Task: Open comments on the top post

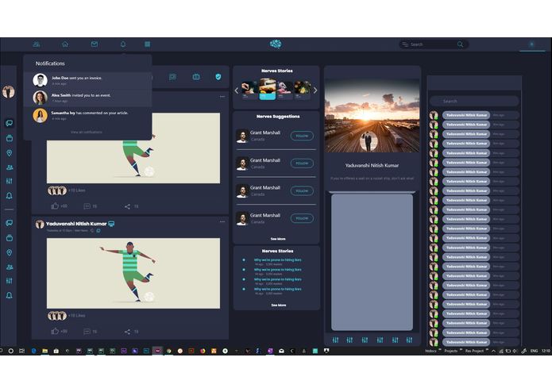Action: pyautogui.click(x=87, y=206)
